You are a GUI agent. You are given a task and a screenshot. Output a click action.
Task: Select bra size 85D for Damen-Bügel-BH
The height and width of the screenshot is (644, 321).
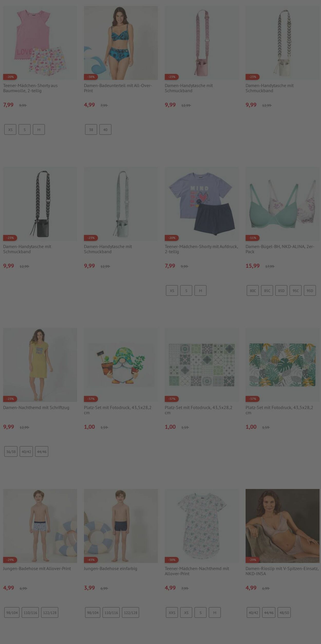[281, 291]
